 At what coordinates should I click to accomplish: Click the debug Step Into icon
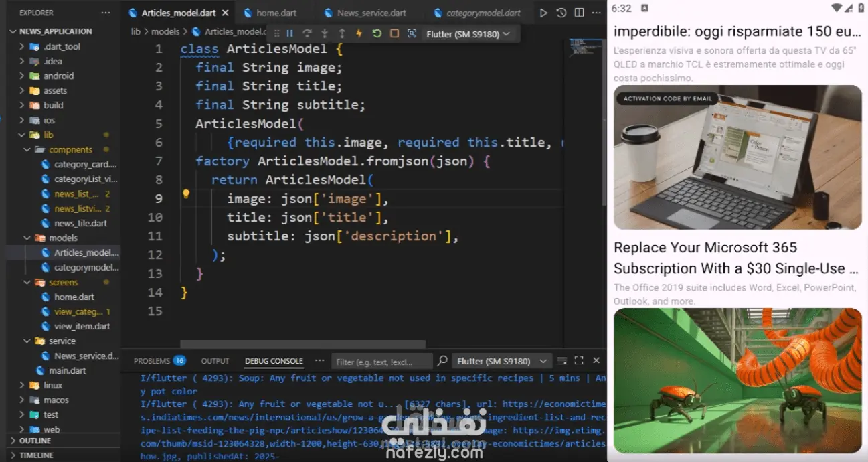pyautogui.click(x=325, y=33)
